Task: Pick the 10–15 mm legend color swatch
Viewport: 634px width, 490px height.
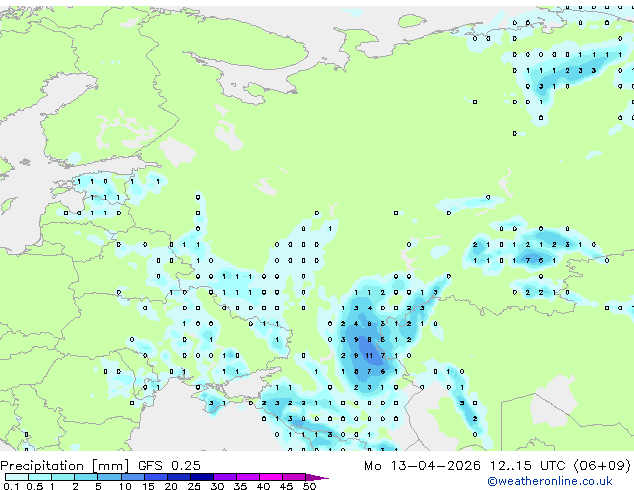Action: pyautogui.click(x=132, y=477)
